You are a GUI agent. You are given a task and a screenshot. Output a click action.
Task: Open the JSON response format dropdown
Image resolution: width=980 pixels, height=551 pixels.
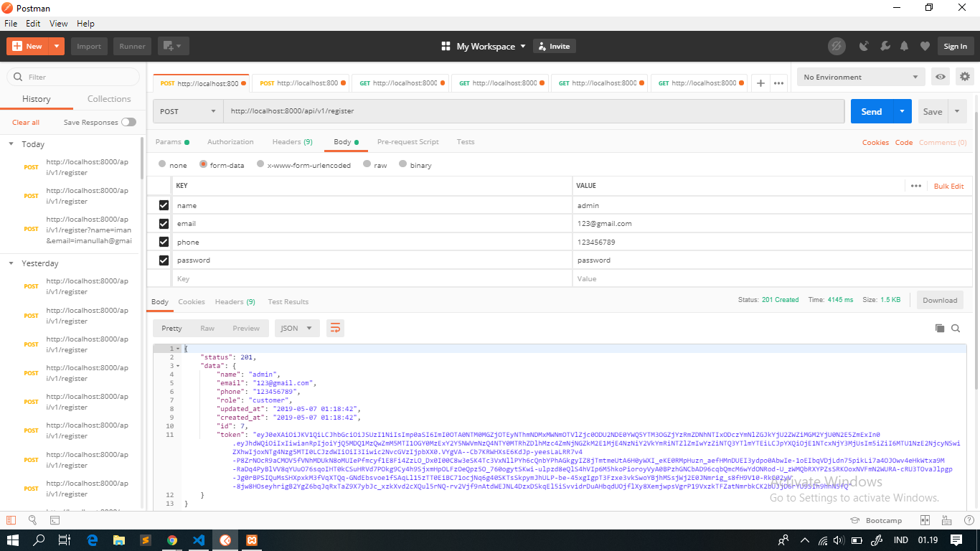(296, 327)
